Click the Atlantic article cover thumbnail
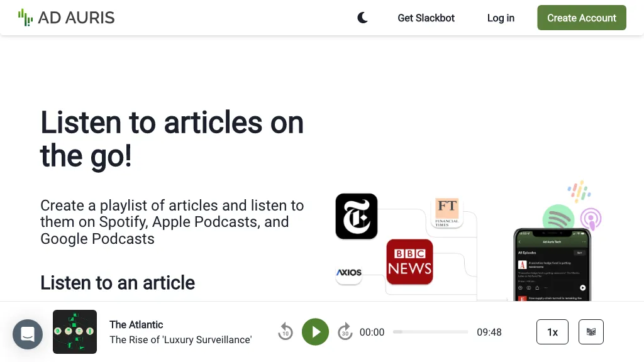The height and width of the screenshot is (362, 644). 75,332
